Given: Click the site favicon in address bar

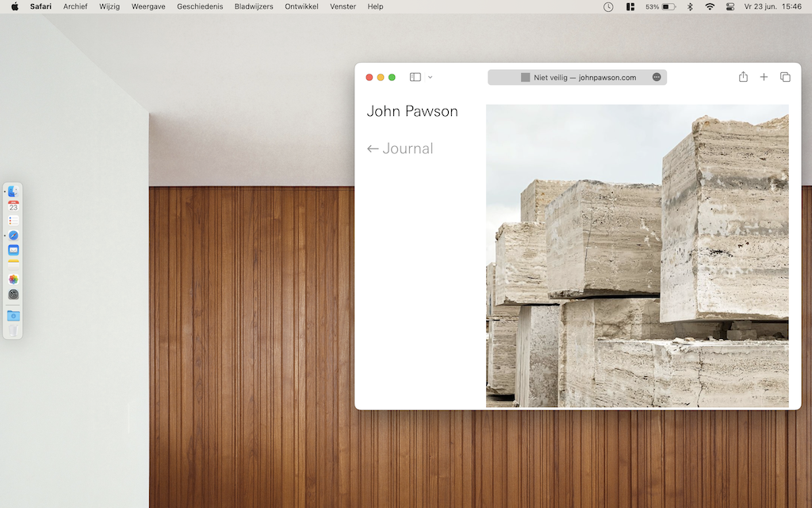Looking at the screenshot, I should [525, 77].
